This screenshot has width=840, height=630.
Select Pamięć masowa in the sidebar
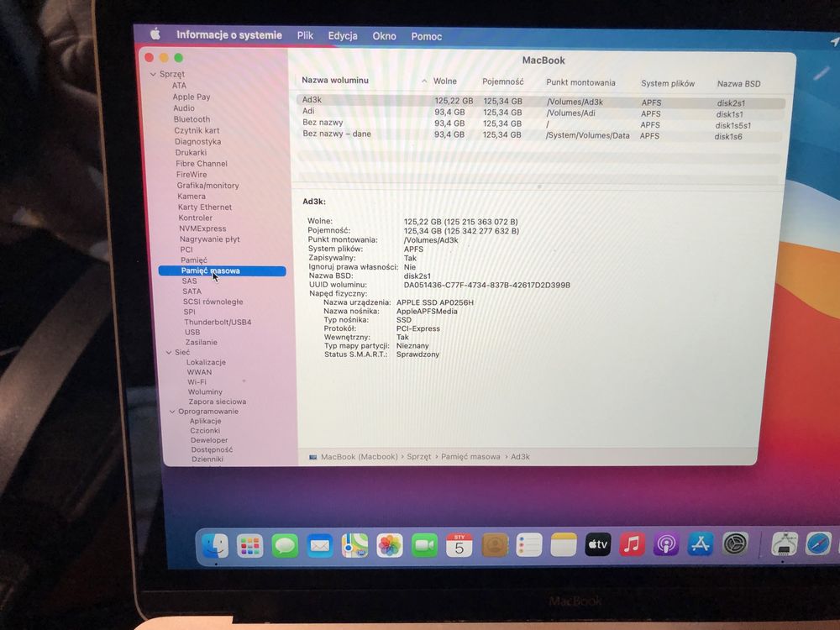click(223, 271)
